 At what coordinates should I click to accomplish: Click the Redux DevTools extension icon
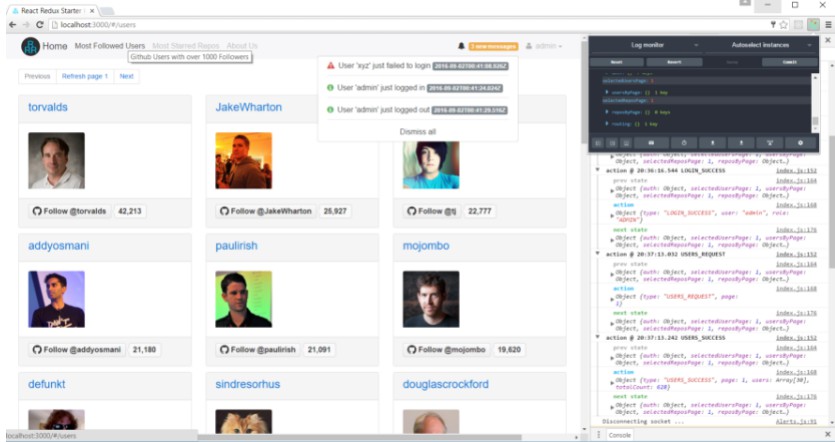point(813,24)
